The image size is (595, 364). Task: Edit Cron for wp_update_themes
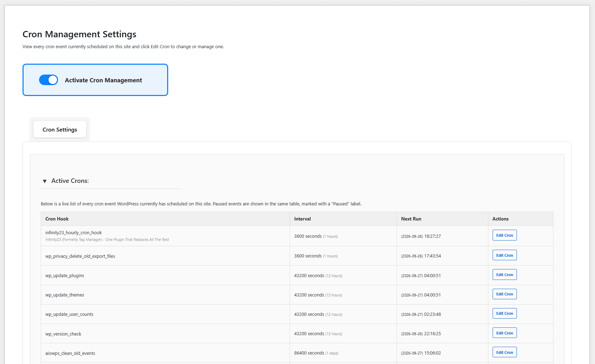505,294
